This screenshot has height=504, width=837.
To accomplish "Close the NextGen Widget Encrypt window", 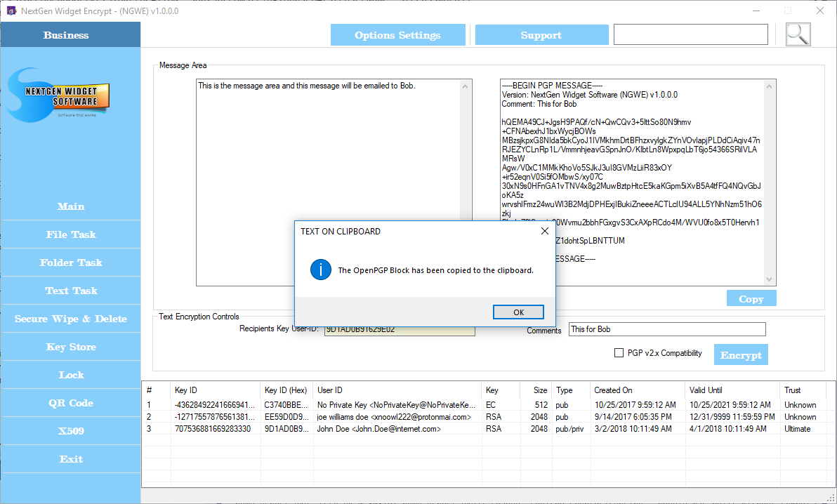I will pyautogui.click(x=820, y=11).
